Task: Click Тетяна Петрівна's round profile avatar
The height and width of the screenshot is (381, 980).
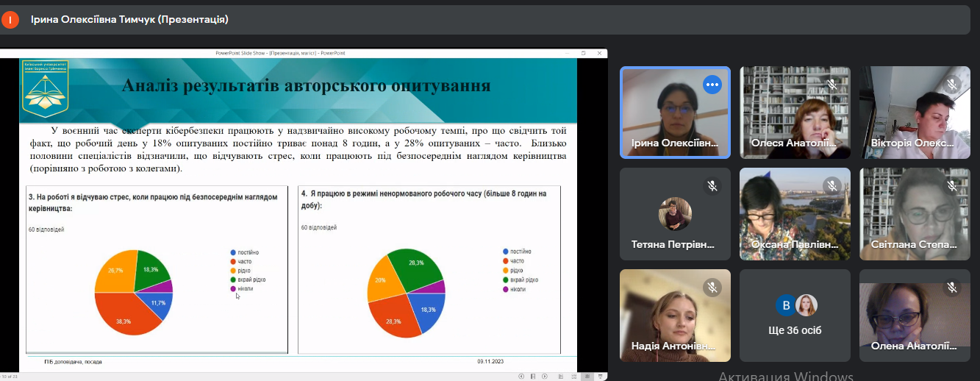Action: (675, 213)
